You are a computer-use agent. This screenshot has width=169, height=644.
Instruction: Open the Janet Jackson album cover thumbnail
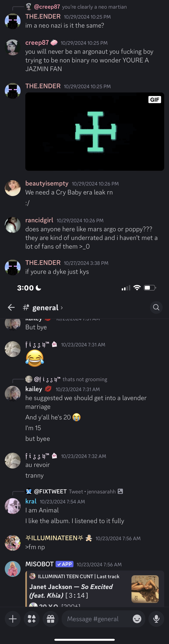(x=145, y=589)
